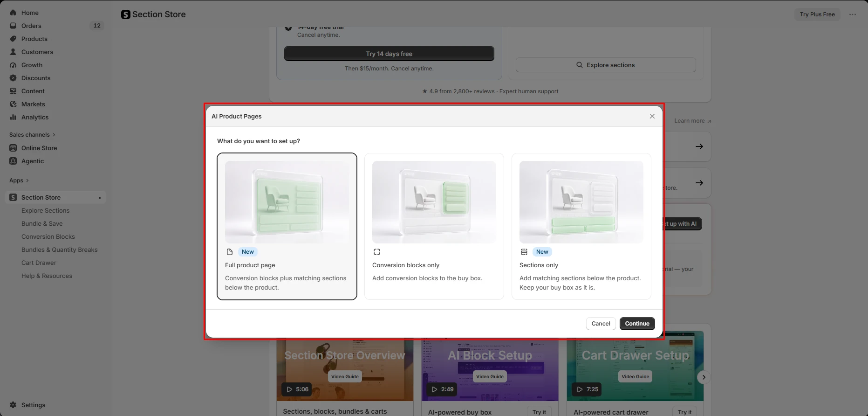This screenshot has width=868, height=416.
Task: Click the Customers person icon
Action: [13, 52]
